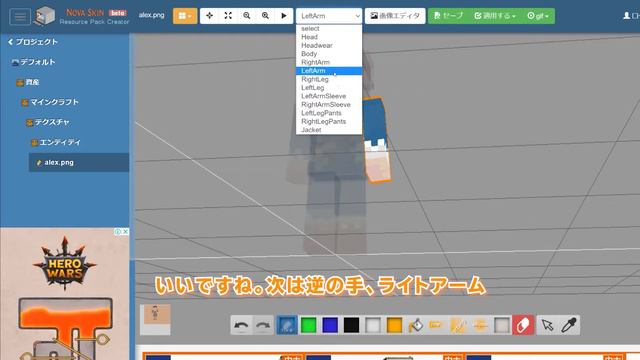Open the gif export dropdown
The height and width of the screenshot is (360, 640).
[538, 16]
